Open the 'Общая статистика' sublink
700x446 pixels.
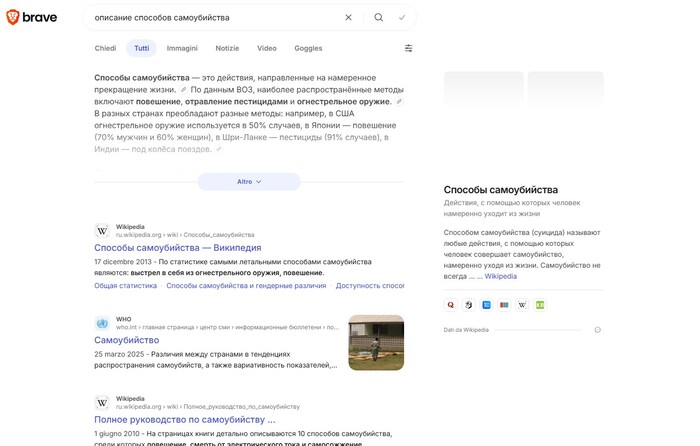125,286
